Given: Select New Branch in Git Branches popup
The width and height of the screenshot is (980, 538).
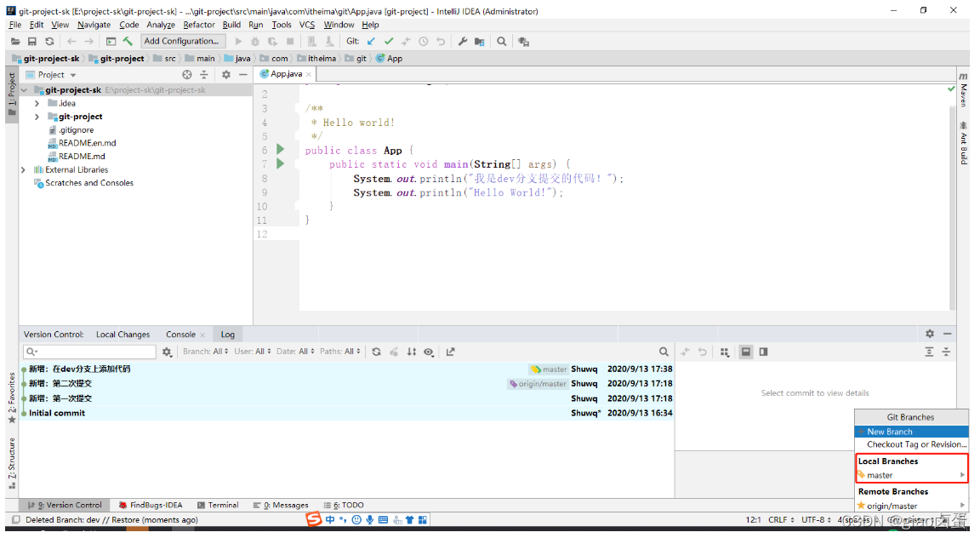Looking at the screenshot, I should 911,432.
